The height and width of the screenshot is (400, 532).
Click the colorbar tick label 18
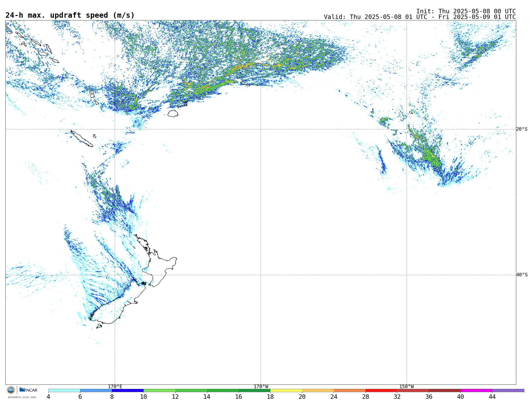(270, 397)
